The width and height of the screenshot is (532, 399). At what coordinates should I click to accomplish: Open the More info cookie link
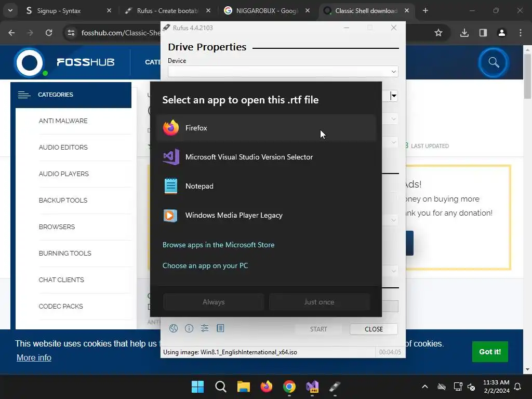coord(34,357)
